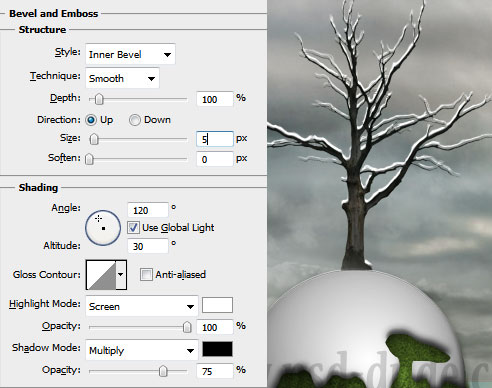Click the Gloss Contour curve thumbnail
The image size is (492, 388).
click(x=101, y=275)
